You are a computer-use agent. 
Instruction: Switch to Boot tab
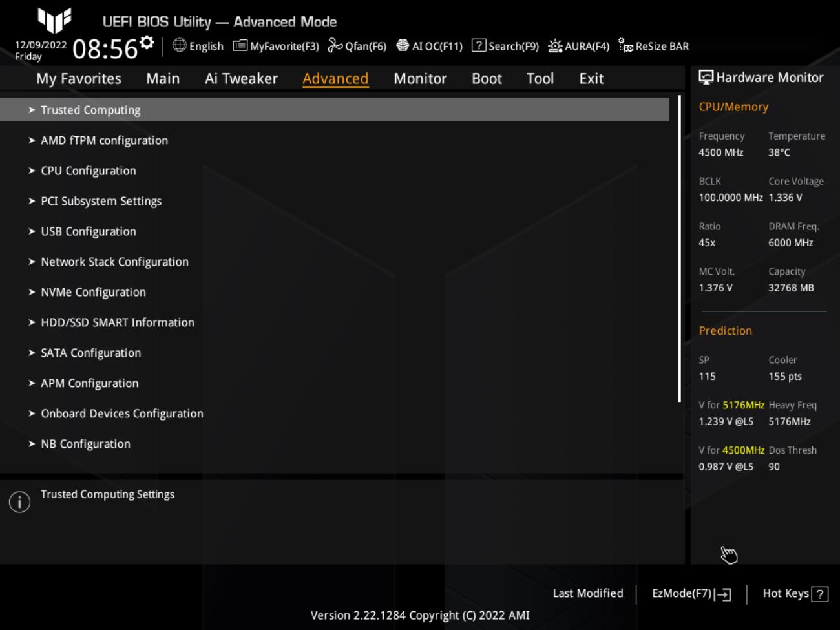(487, 79)
